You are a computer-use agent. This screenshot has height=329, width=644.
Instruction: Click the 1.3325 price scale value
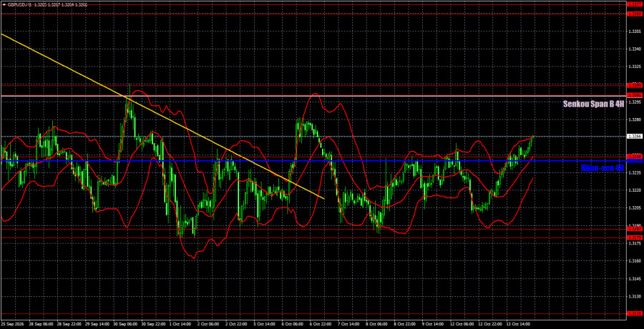pos(635,67)
